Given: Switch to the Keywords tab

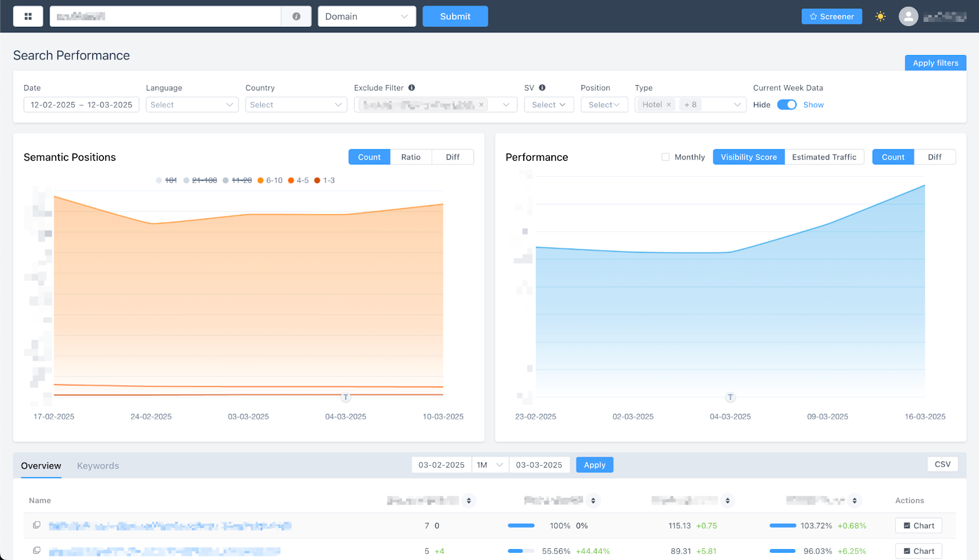Looking at the screenshot, I should coord(98,466).
